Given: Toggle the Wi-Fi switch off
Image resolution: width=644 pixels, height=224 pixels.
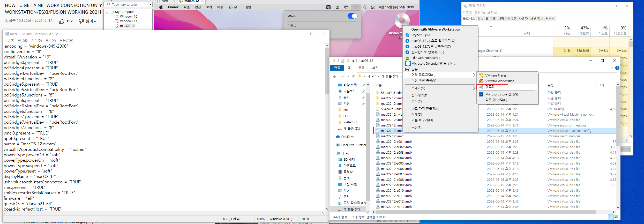Looking at the screenshot, I should click(352, 16).
